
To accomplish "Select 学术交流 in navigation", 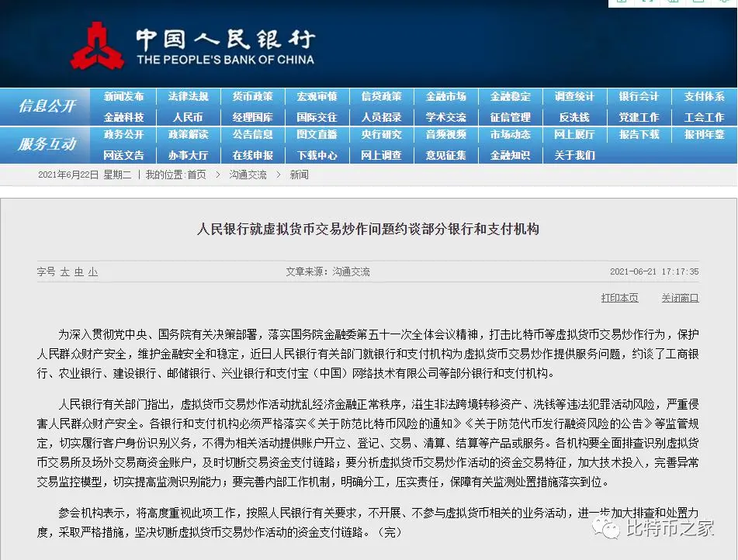I will [x=445, y=117].
